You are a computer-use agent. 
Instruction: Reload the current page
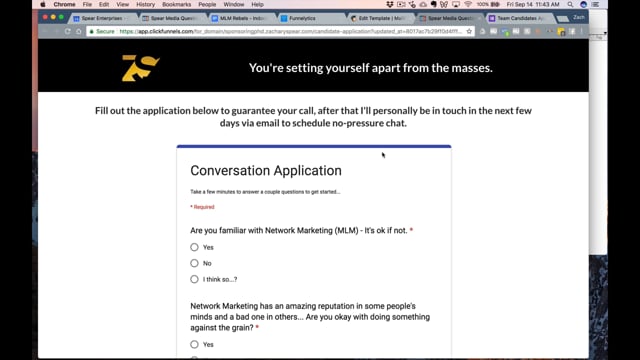[67, 31]
